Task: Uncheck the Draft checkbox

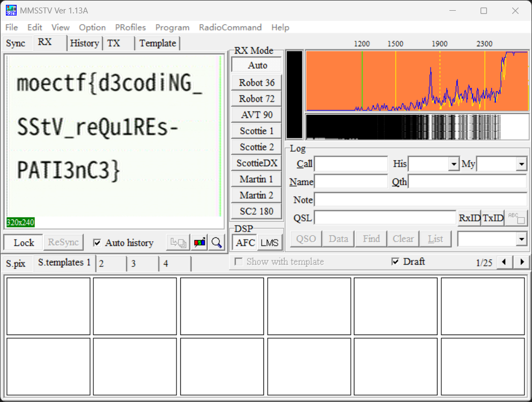Action: 395,262
